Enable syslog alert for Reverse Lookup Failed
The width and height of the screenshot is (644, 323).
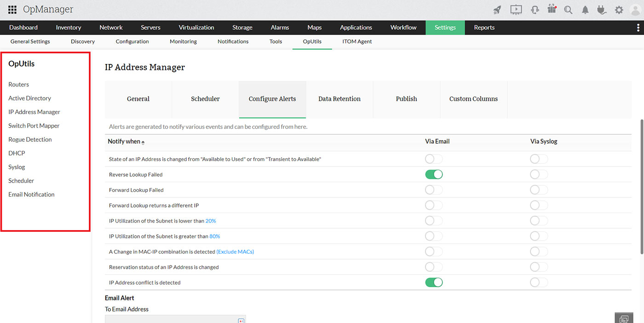(x=539, y=174)
